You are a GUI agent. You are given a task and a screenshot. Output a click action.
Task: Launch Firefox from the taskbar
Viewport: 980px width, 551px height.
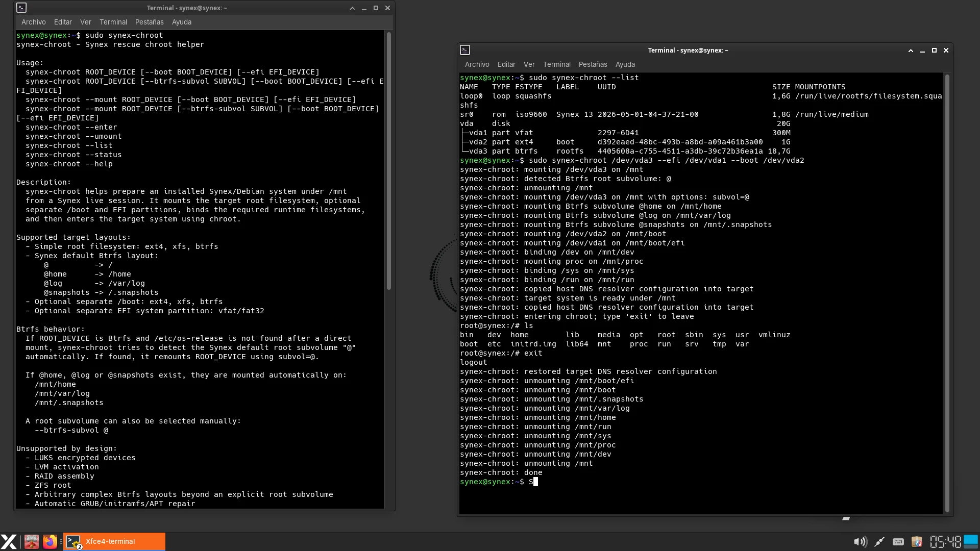point(50,541)
